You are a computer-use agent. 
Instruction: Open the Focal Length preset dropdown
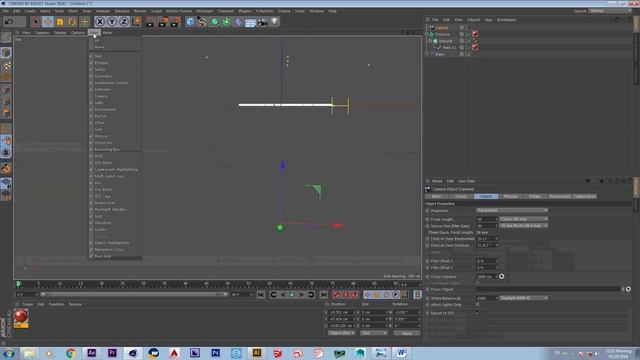click(524, 219)
